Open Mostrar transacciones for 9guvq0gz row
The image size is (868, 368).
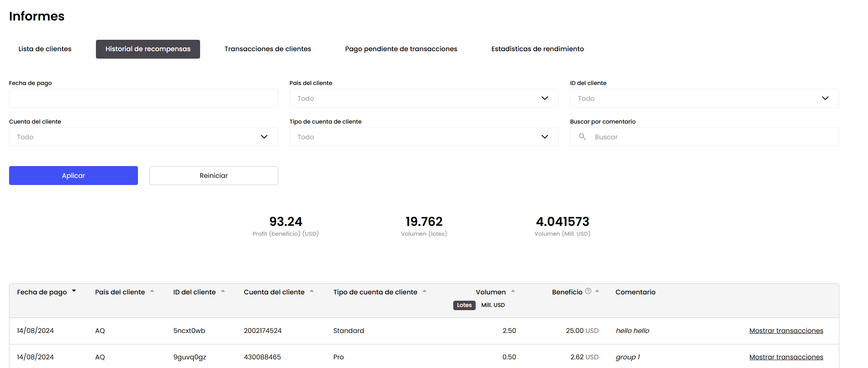pos(786,357)
